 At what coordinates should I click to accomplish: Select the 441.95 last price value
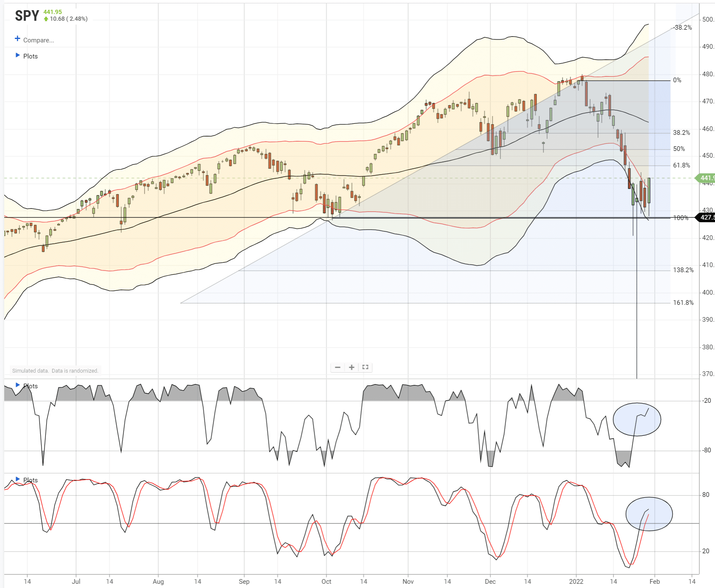pyautogui.click(x=53, y=12)
